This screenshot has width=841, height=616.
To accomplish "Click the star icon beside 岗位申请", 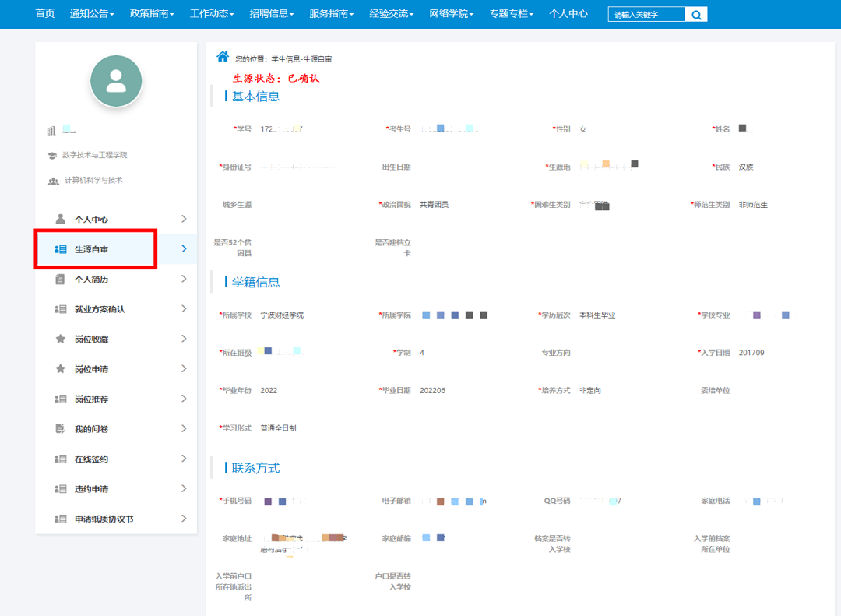I will [61, 369].
